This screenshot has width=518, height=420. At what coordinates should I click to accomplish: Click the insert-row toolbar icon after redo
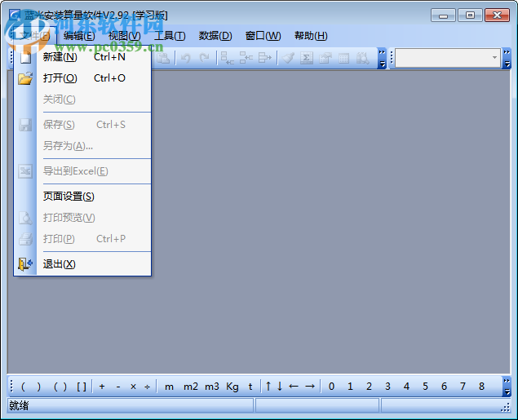[228, 58]
